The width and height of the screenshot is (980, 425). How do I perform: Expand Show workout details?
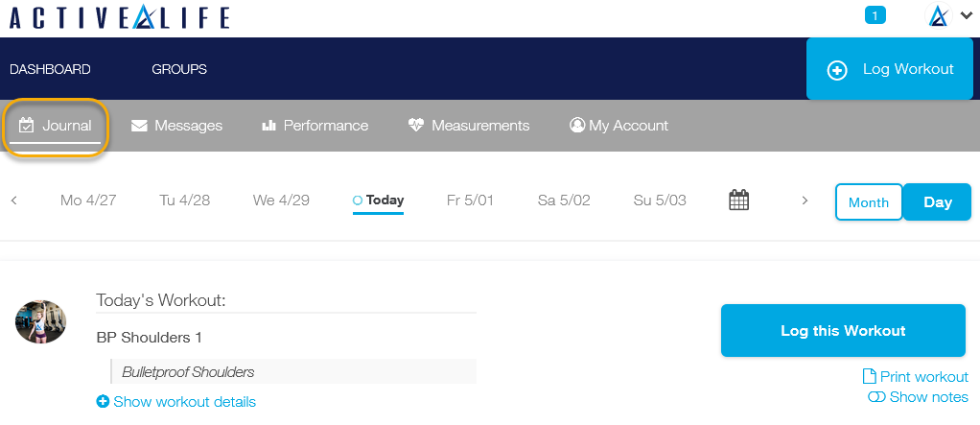(176, 401)
